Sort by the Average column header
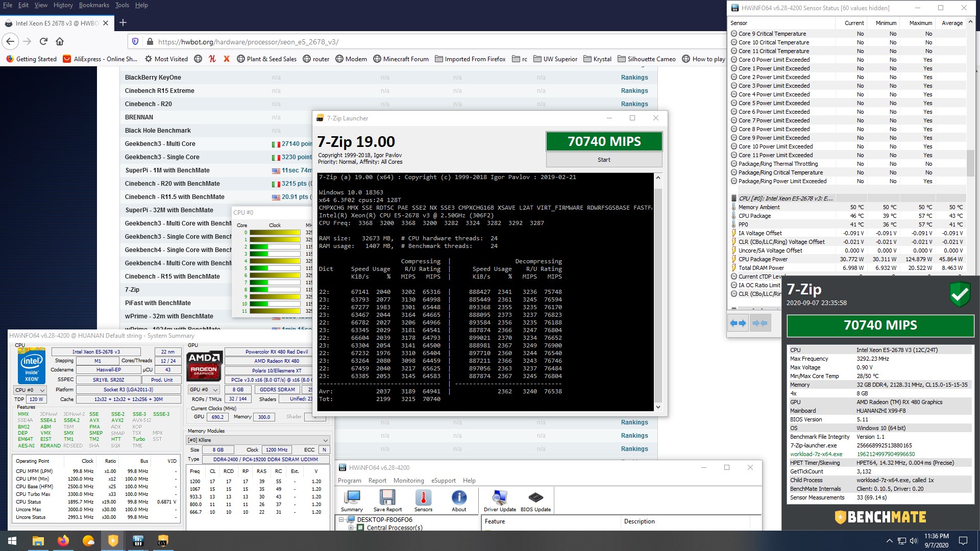 pyautogui.click(x=952, y=23)
